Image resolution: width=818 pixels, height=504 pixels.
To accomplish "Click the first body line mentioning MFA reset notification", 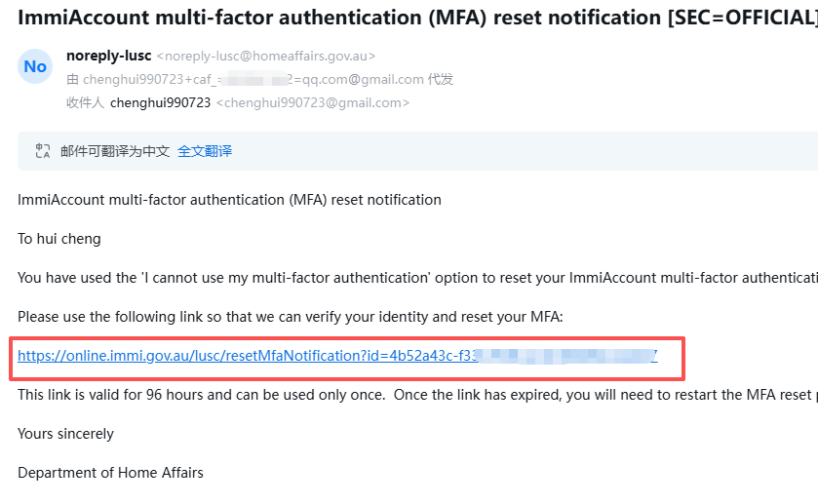I will tap(229, 200).
